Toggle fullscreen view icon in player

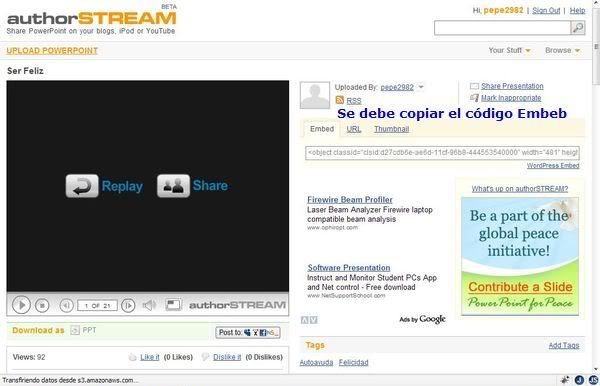(173, 305)
